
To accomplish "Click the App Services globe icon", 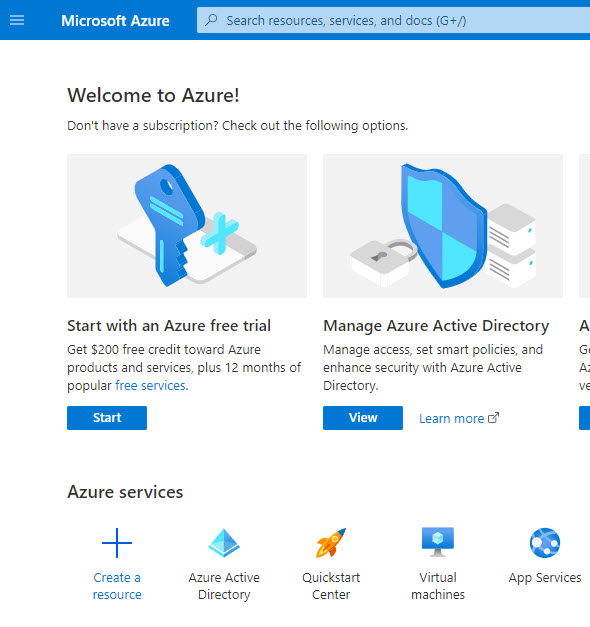I will [545, 543].
